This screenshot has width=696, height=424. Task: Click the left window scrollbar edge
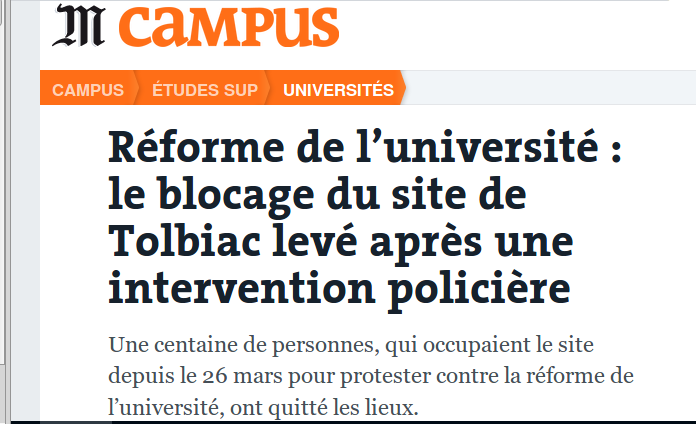coord(4,212)
